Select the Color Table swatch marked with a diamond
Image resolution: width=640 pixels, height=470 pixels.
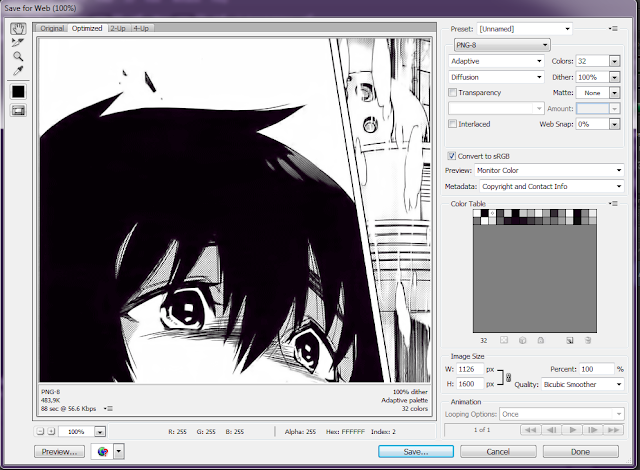(x=492, y=213)
